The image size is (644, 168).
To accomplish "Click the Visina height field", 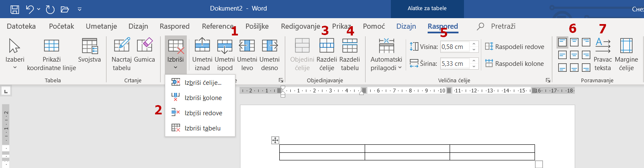I will click(x=456, y=47).
